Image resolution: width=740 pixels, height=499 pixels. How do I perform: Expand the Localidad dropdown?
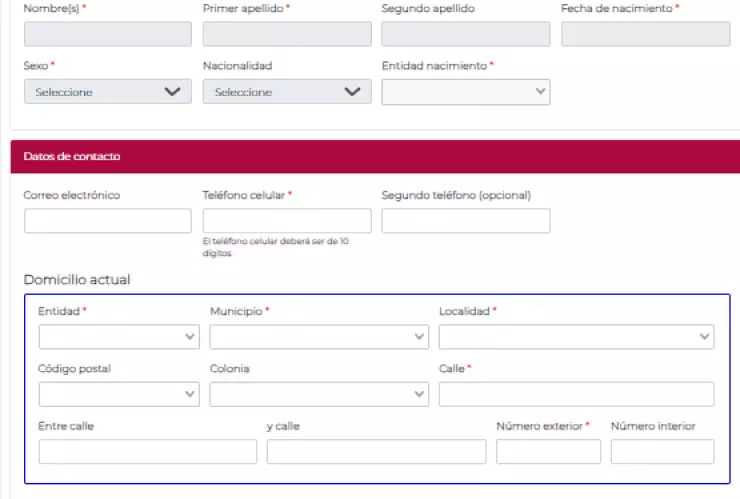pyautogui.click(x=576, y=337)
